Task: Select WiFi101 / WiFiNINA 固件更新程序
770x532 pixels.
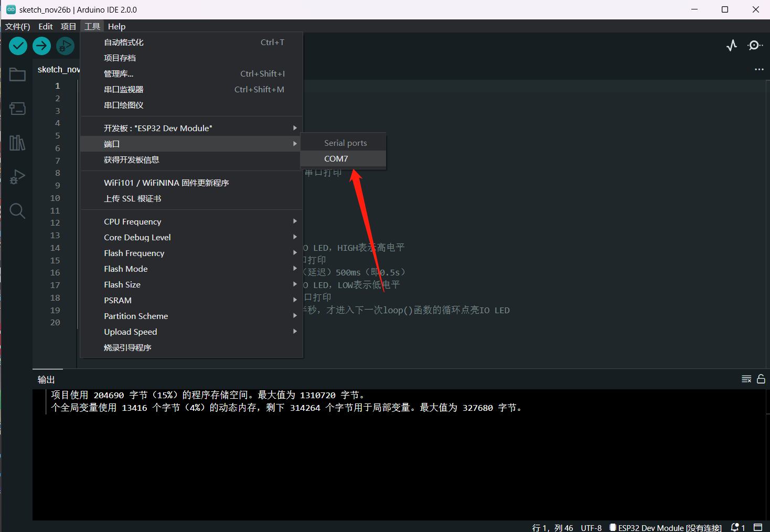Action: tap(191, 183)
